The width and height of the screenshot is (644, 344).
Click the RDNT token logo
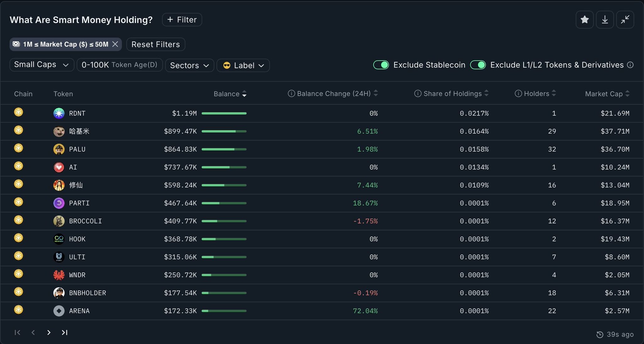[59, 113]
